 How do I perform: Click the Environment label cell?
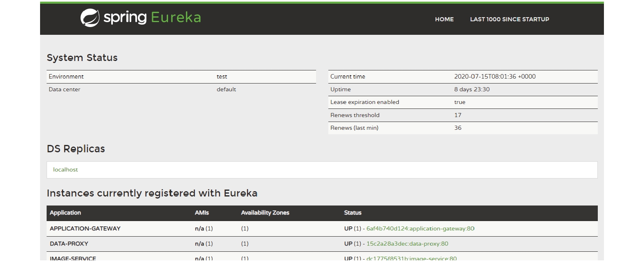[66, 77]
